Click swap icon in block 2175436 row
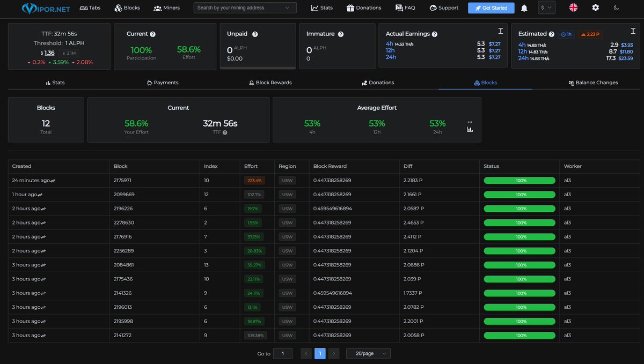Viewport: 644px width, 364px height. pos(42,279)
